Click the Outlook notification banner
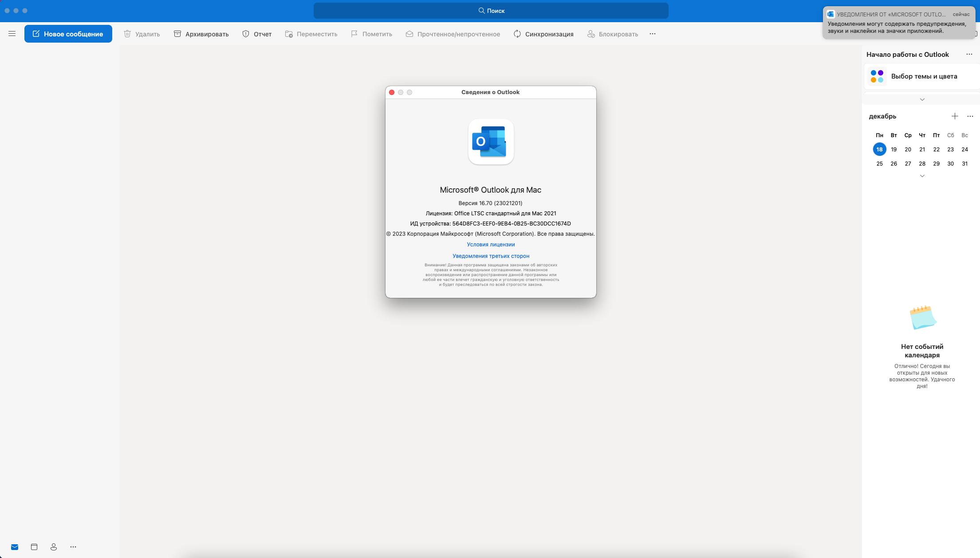The image size is (980, 558). point(899,23)
